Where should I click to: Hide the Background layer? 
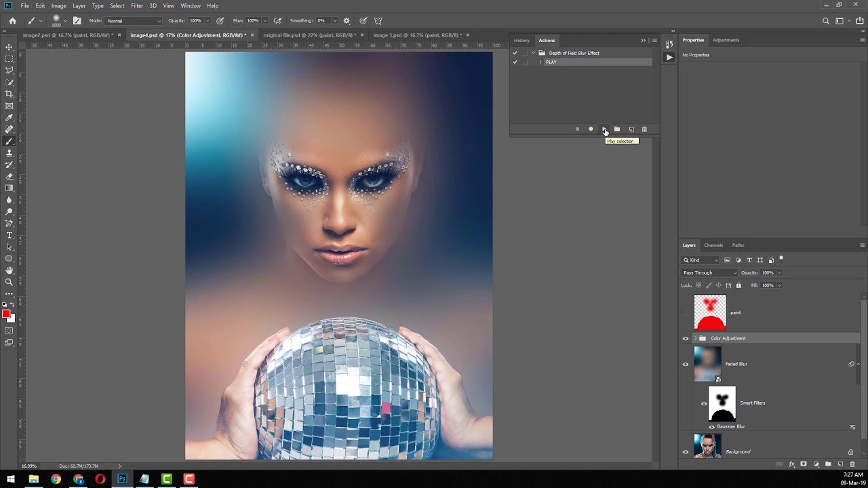click(x=685, y=452)
